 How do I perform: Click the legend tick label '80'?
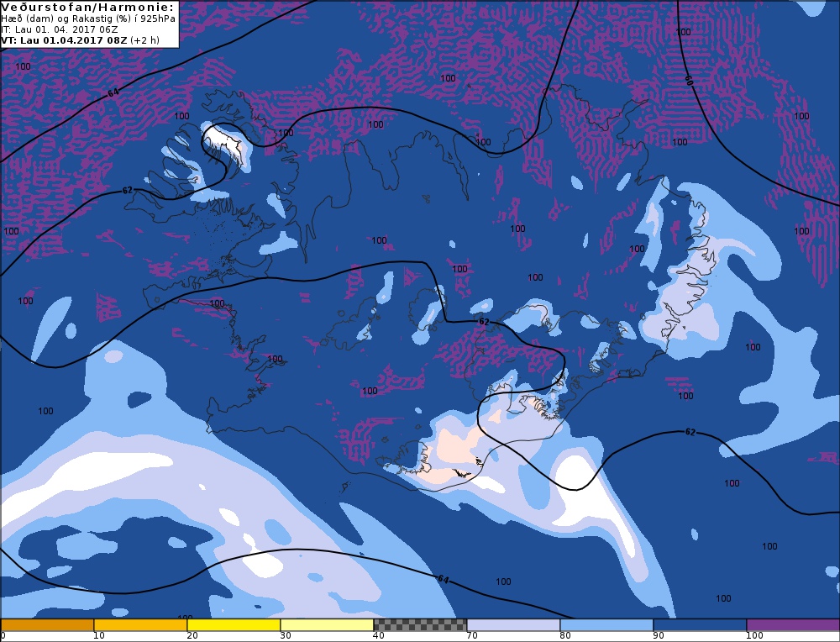tap(565, 635)
